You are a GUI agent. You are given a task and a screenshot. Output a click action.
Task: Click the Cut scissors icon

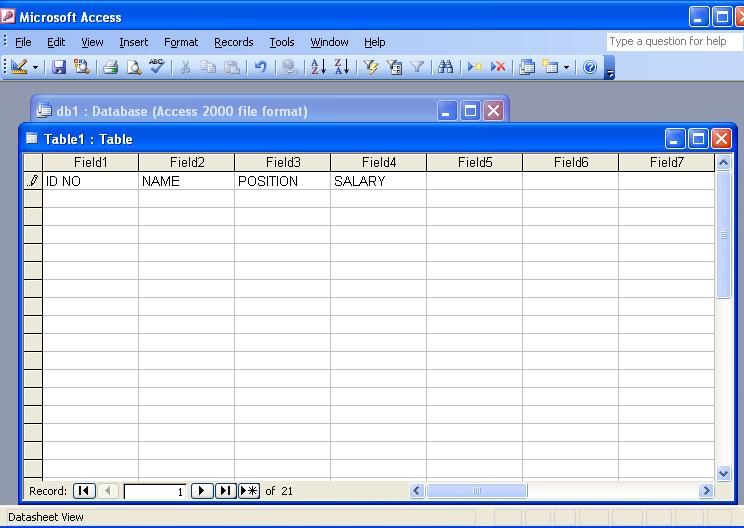pyautogui.click(x=186, y=67)
